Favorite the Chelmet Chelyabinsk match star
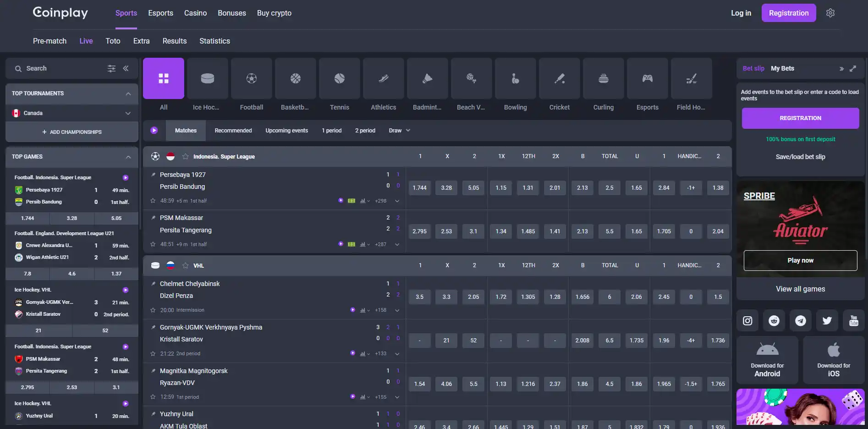868x429 pixels. tap(153, 310)
